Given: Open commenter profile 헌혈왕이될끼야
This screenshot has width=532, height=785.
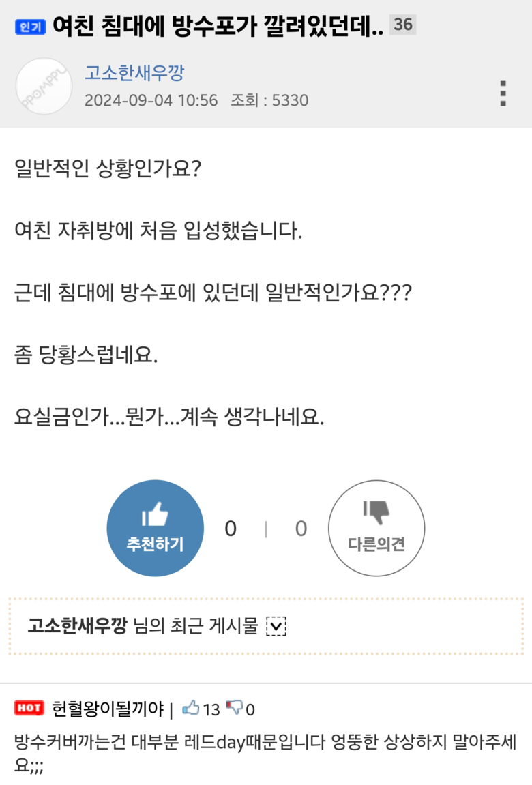Looking at the screenshot, I should pos(108,709).
